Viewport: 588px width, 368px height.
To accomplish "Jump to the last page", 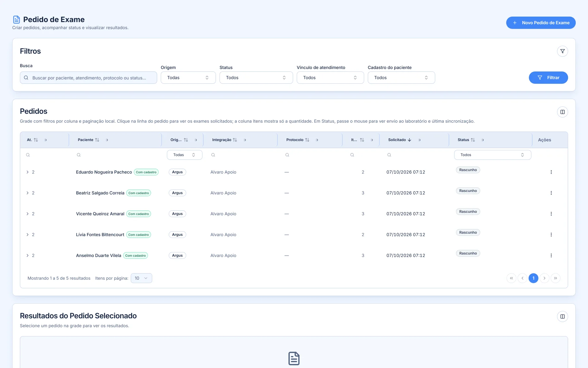I will tap(555, 278).
